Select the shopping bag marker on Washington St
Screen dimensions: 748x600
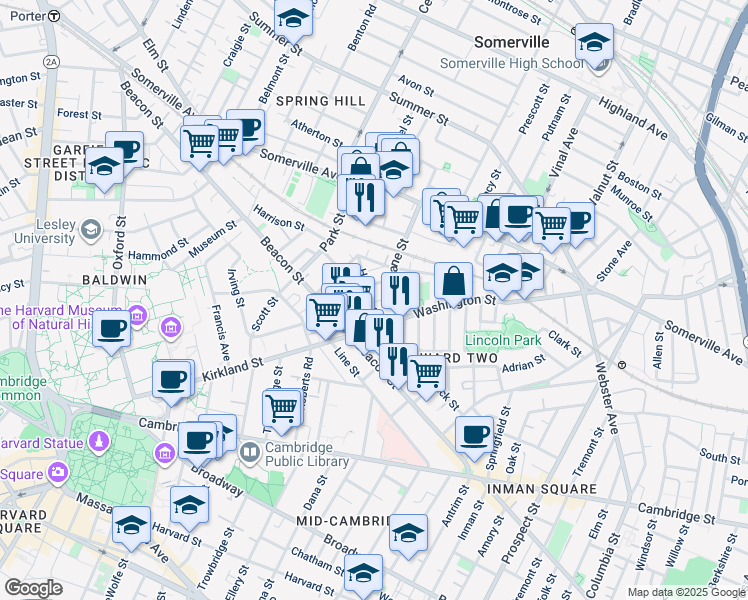(454, 282)
